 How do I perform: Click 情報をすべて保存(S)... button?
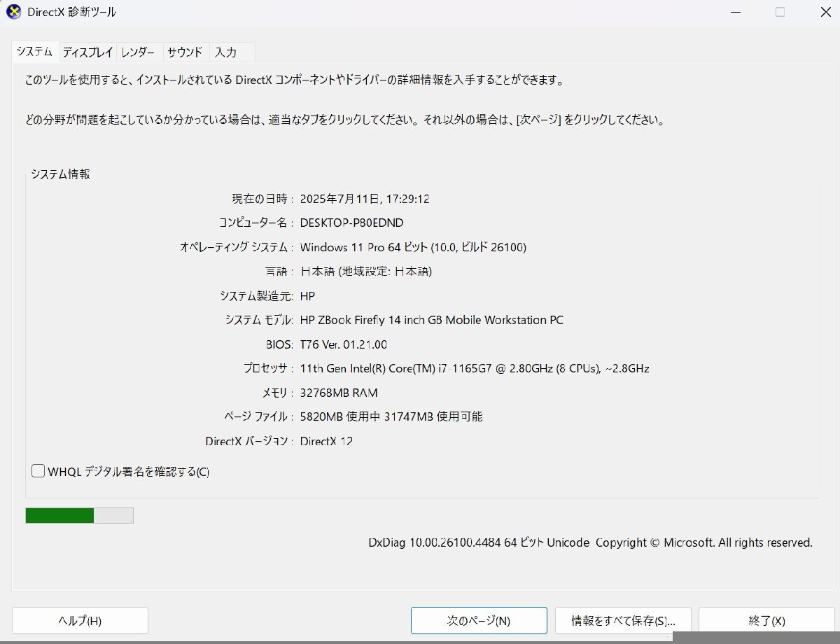[623, 620]
